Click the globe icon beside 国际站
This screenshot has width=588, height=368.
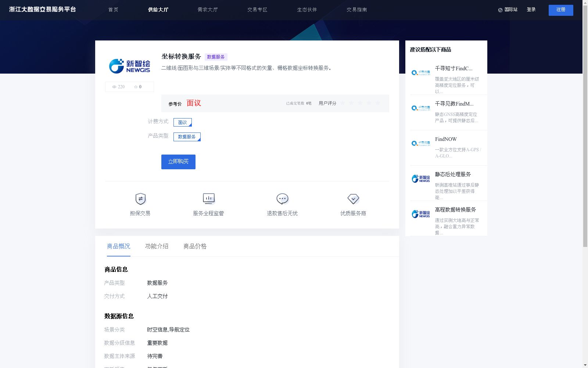pos(500,10)
